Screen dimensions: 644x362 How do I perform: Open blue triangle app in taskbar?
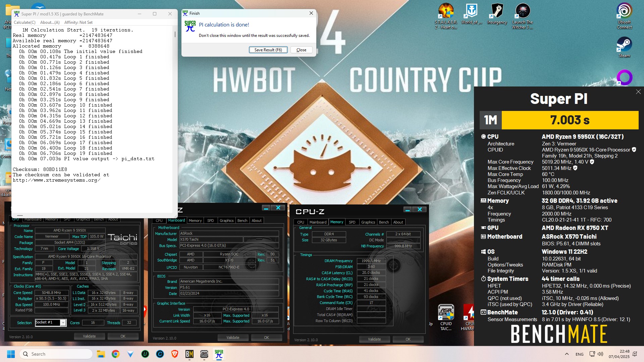[130, 354]
